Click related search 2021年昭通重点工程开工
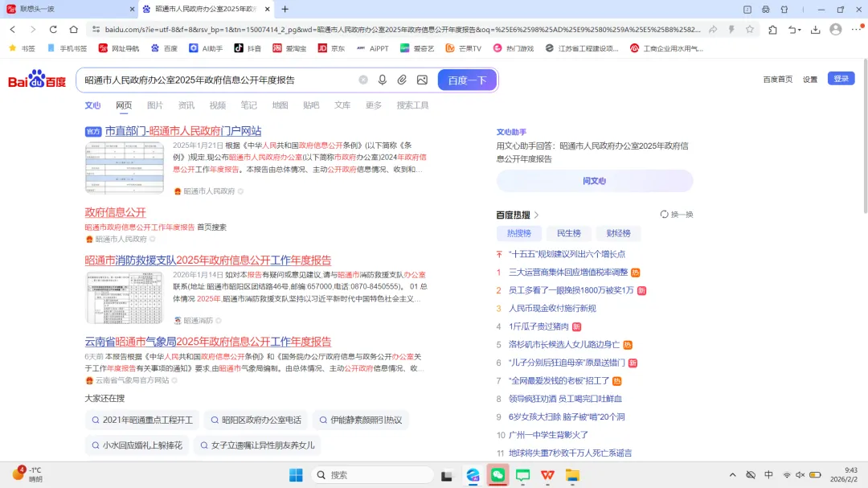 click(x=142, y=420)
